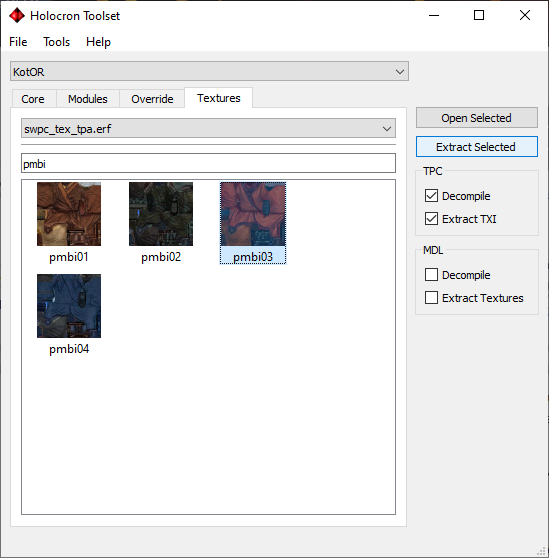Image resolution: width=549 pixels, height=558 pixels.
Task: Select the pmbi01 texture thumbnail
Action: point(69,214)
